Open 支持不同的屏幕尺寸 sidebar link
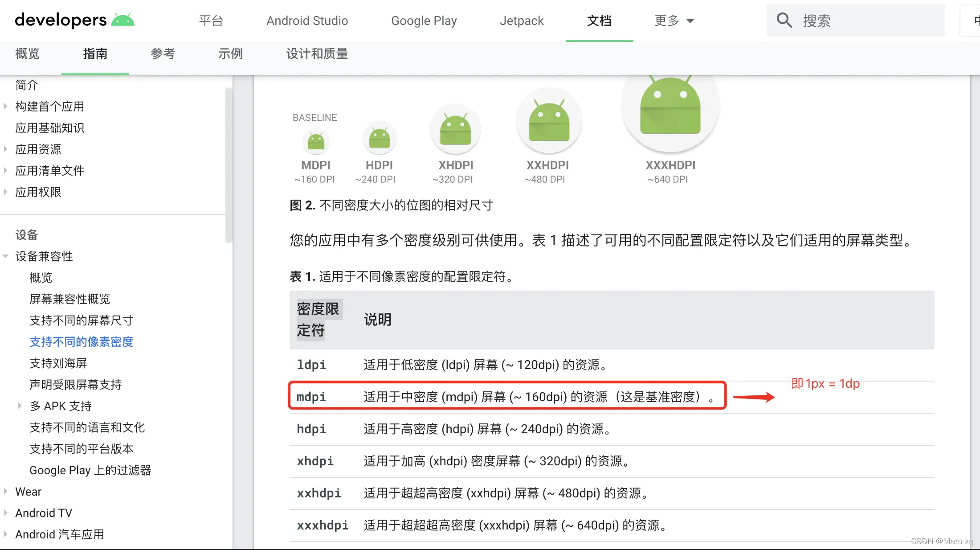The image size is (980, 550). pos(81,320)
